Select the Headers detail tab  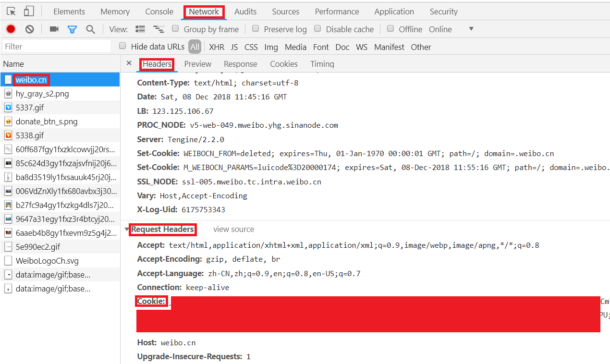point(157,64)
